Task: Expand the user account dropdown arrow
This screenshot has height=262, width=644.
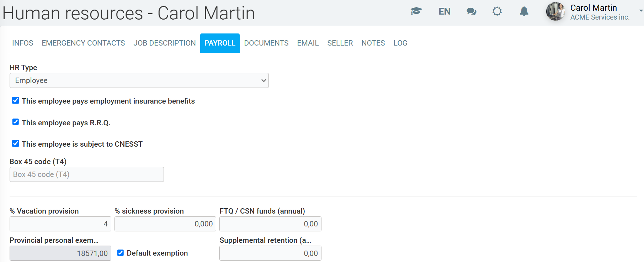Action: click(641, 11)
